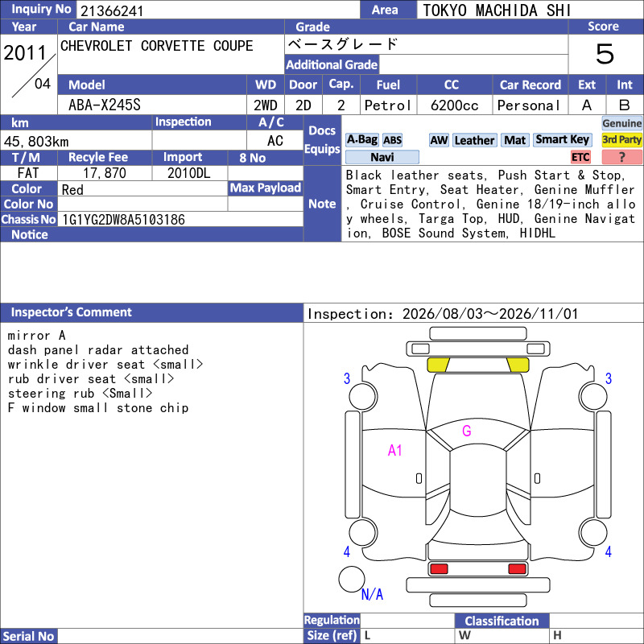Click the Japanese grade text
The height and width of the screenshot is (644, 644).
[343, 44]
